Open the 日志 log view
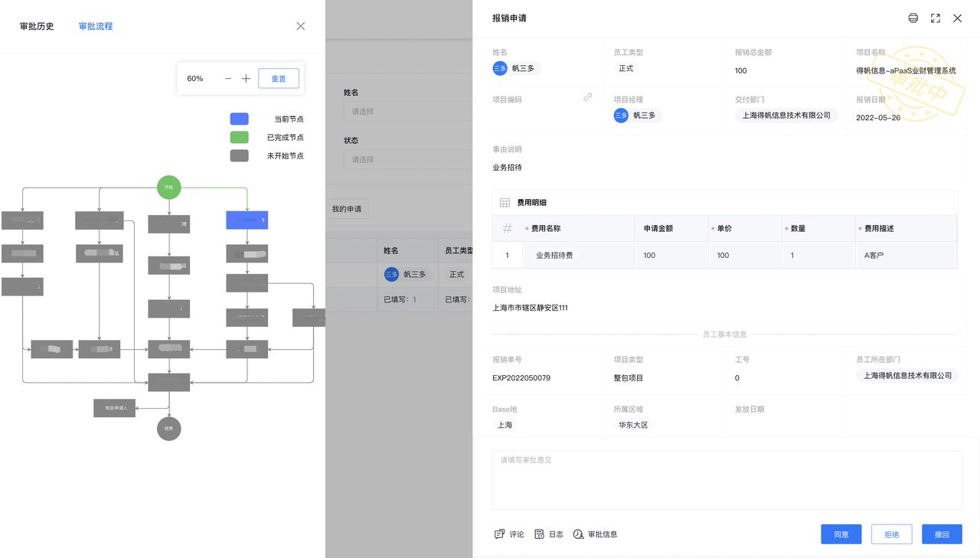 [x=549, y=534]
